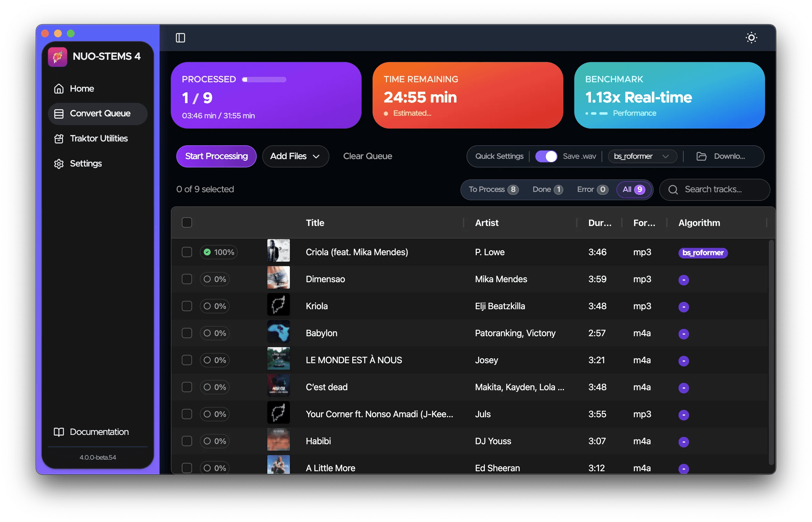Switch to the To Process filter
This screenshot has height=522, width=812.
[x=493, y=189]
